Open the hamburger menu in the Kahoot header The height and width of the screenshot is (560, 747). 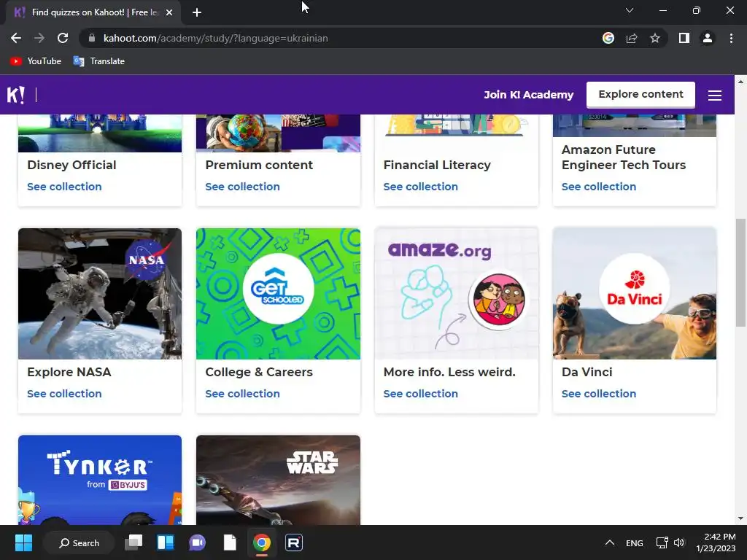pyautogui.click(x=714, y=96)
